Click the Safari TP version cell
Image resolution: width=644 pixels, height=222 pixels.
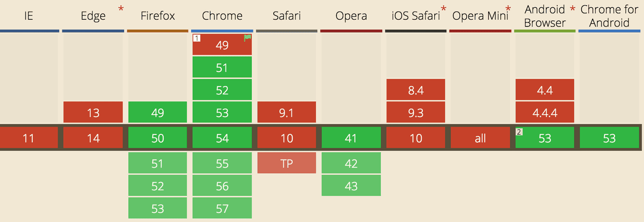(287, 163)
